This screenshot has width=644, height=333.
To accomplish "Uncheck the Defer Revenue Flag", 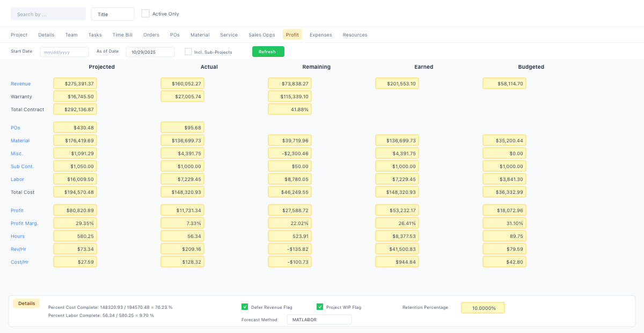I will (245, 307).
